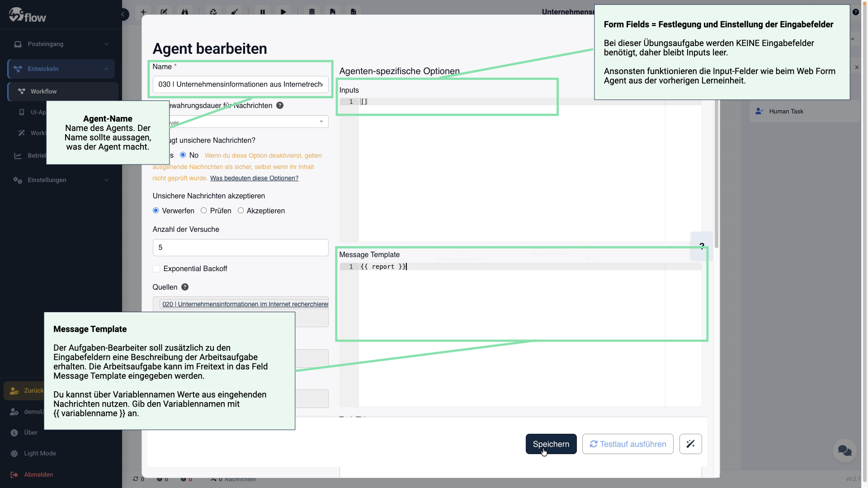Pause the workflow using the pause icon

(x=263, y=12)
